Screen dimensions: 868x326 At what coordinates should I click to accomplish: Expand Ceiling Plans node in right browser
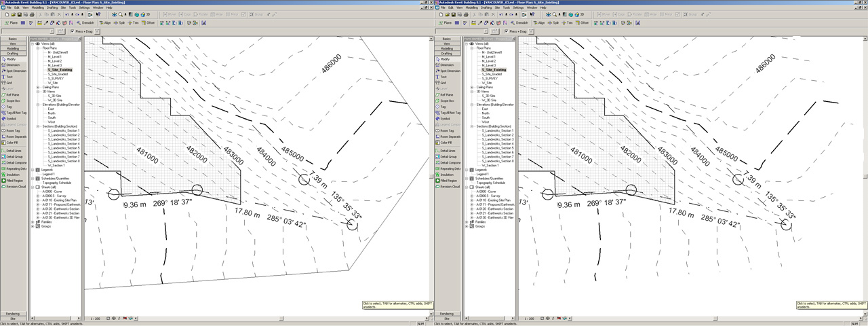click(472, 87)
